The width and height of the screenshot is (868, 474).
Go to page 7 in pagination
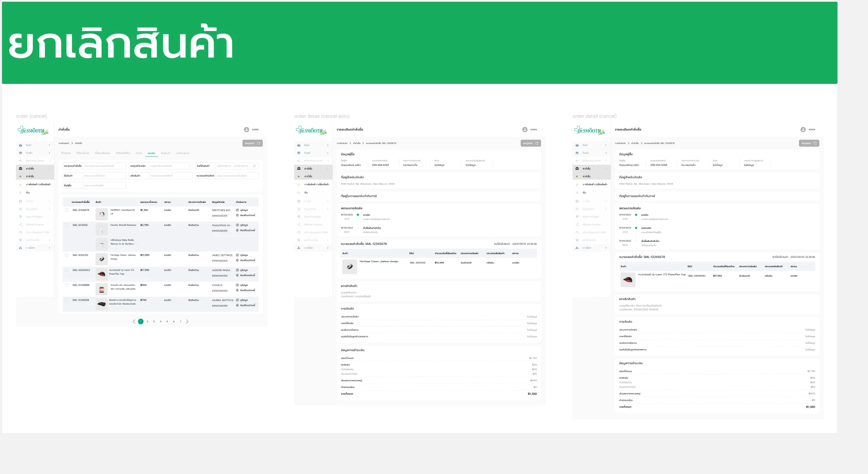[180, 322]
